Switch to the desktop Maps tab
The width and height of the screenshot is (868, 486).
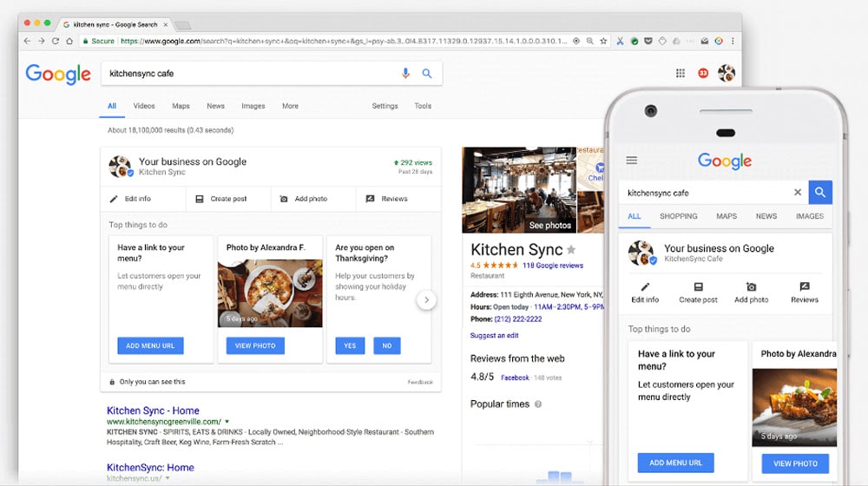(181, 106)
